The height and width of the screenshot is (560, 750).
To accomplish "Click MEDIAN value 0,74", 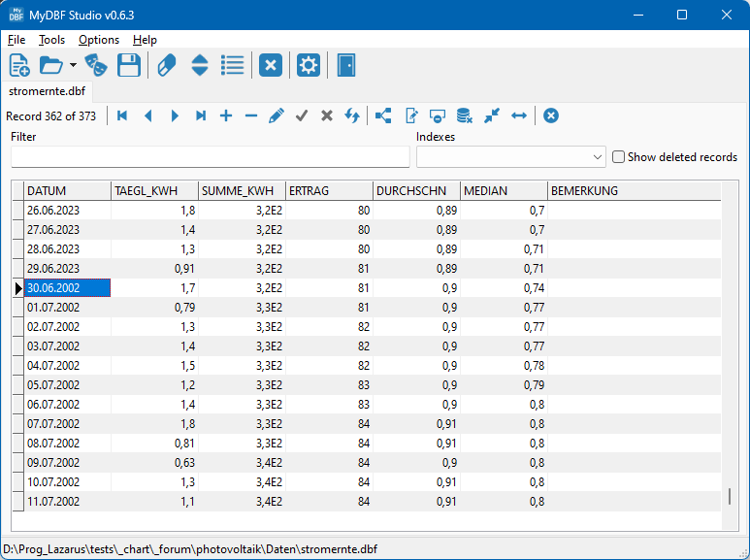I will pyautogui.click(x=504, y=288).
